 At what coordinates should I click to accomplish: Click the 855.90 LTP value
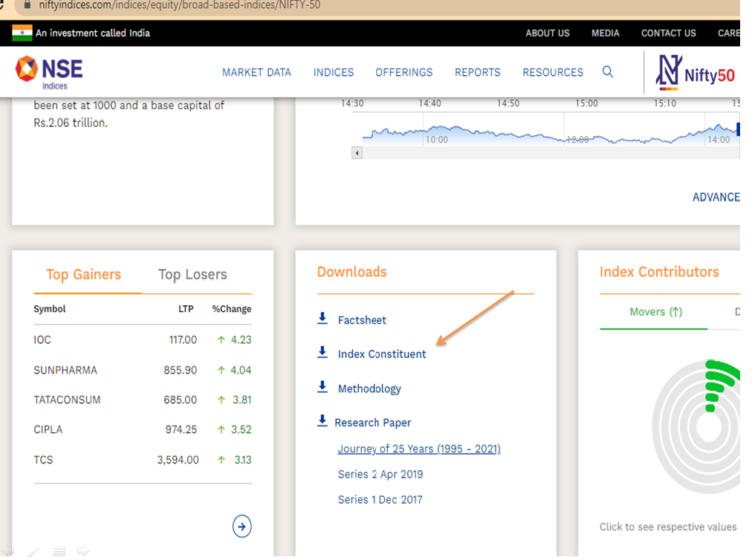[x=181, y=370]
